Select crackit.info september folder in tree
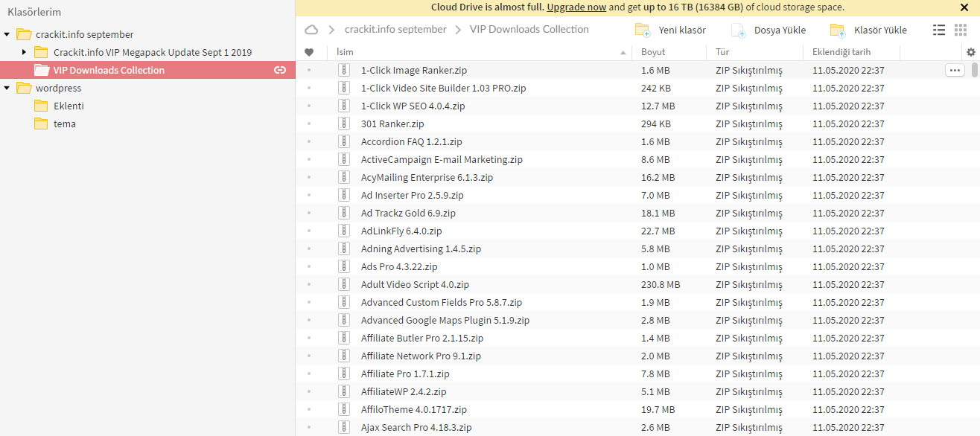 [x=85, y=34]
